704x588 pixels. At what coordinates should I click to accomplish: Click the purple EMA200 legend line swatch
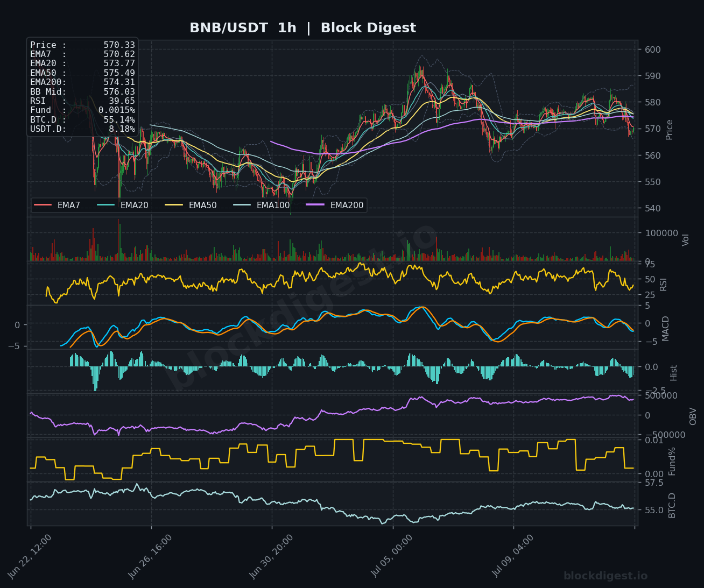[315, 205]
